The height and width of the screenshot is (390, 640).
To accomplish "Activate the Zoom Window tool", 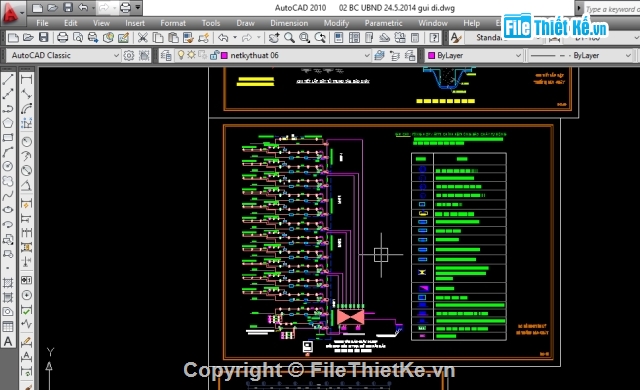I will [304, 38].
